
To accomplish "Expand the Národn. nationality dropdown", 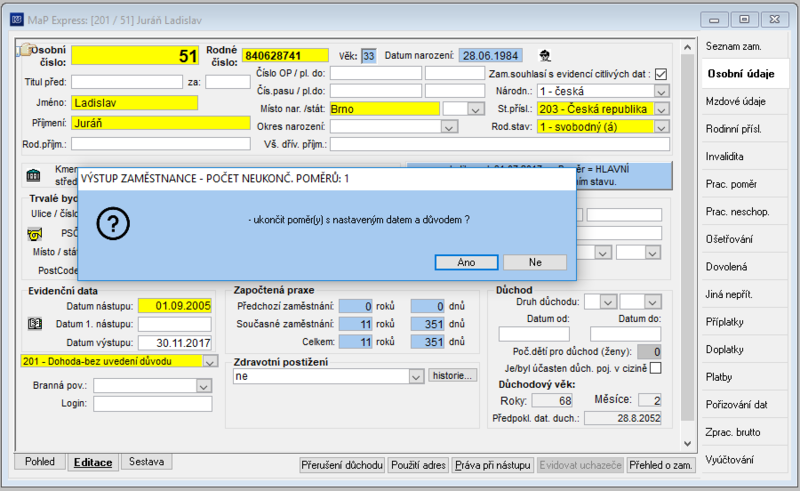I will tap(661, 92).
